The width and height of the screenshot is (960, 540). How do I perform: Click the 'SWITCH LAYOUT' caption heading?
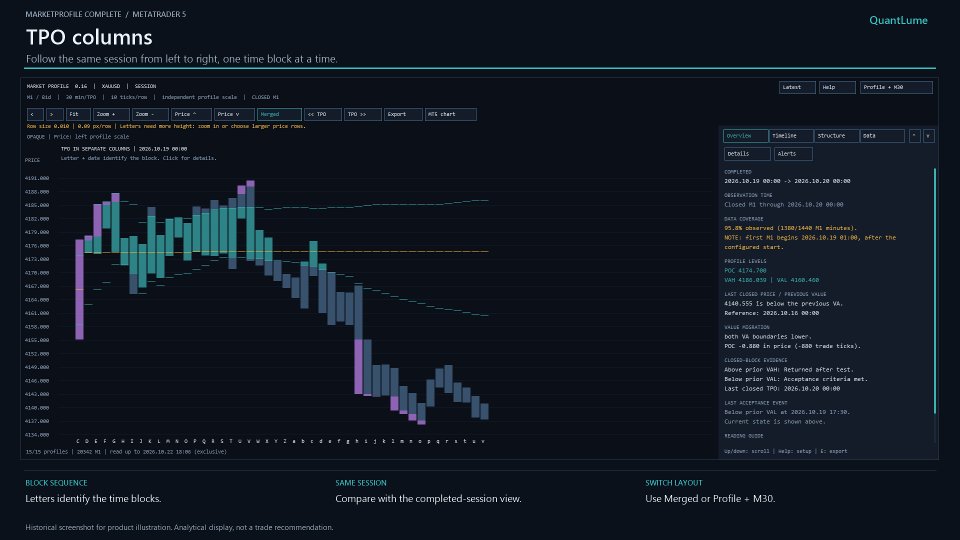[673, 483]
